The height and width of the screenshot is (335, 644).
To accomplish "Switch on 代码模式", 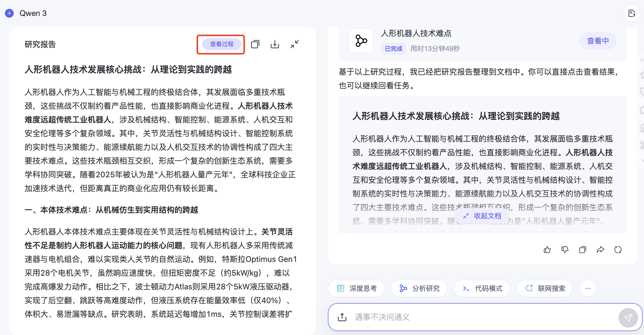I will 482,288.
